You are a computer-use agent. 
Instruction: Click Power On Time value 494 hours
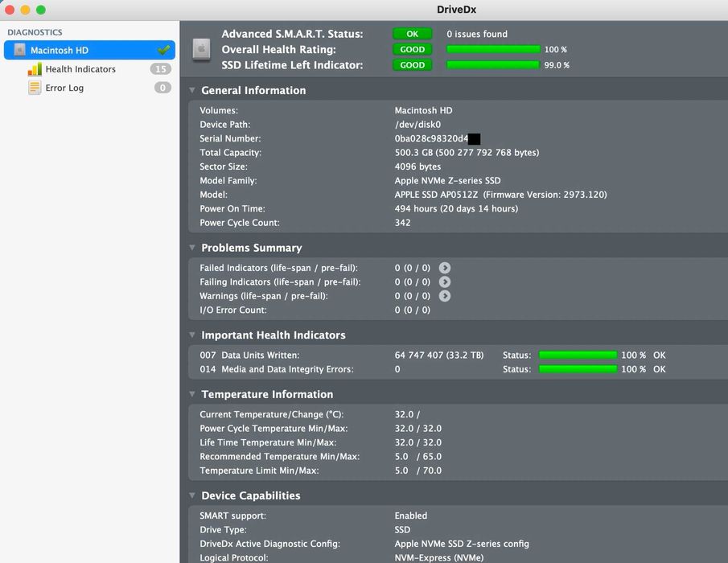click(456, 208)
